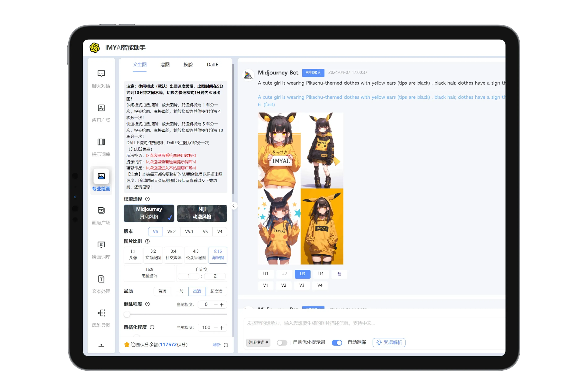Click the custom ratio first value field
This screenshot has height=371, width=588.
[x=188, y=276]
